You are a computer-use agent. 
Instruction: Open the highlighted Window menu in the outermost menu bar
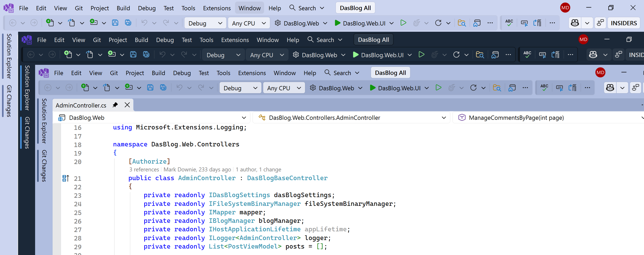click(x=249, y=8)
